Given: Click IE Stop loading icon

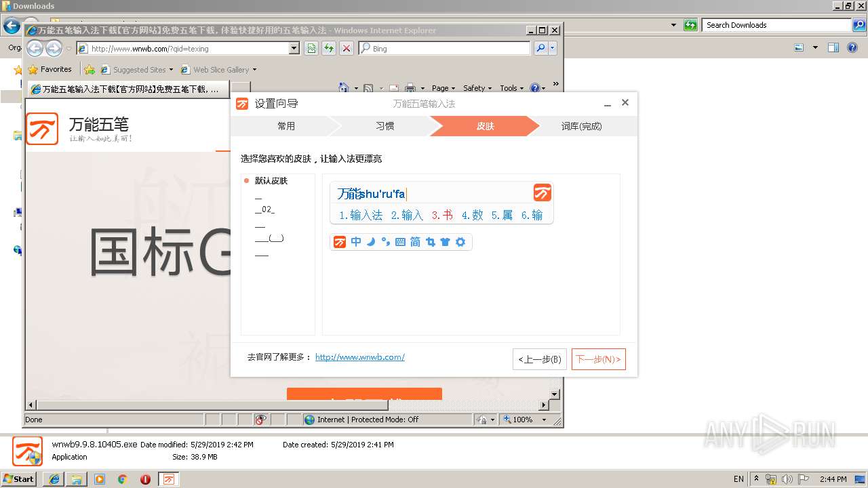Looking at the screenshot, I should [x=347, y=48].
